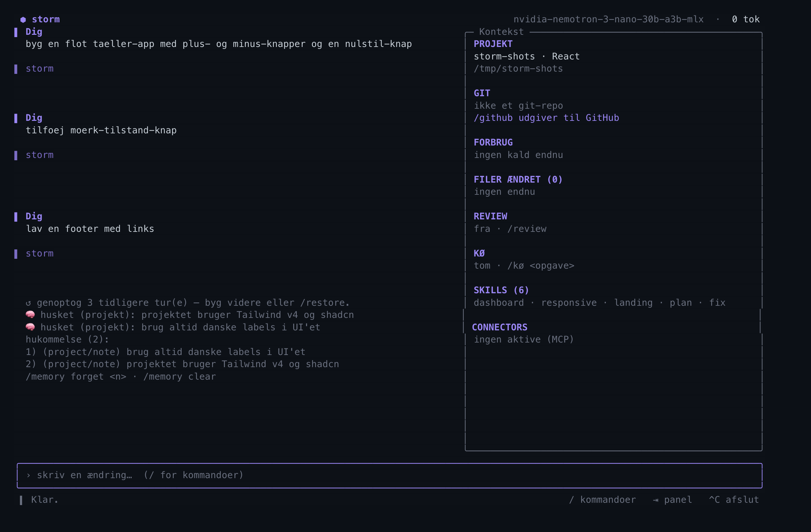Click '/memory forget <n> · /memory clear' hint
811x532 pixels.
[x=121, y=377]
